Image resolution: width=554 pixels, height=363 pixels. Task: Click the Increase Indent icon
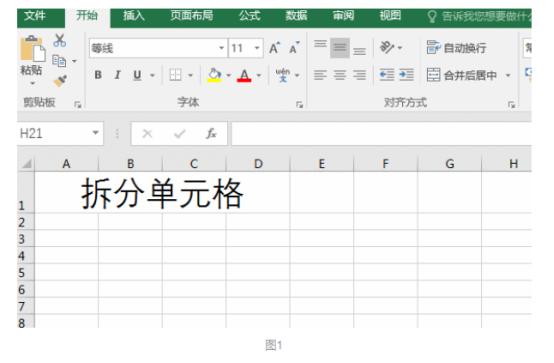coord(406,75)
